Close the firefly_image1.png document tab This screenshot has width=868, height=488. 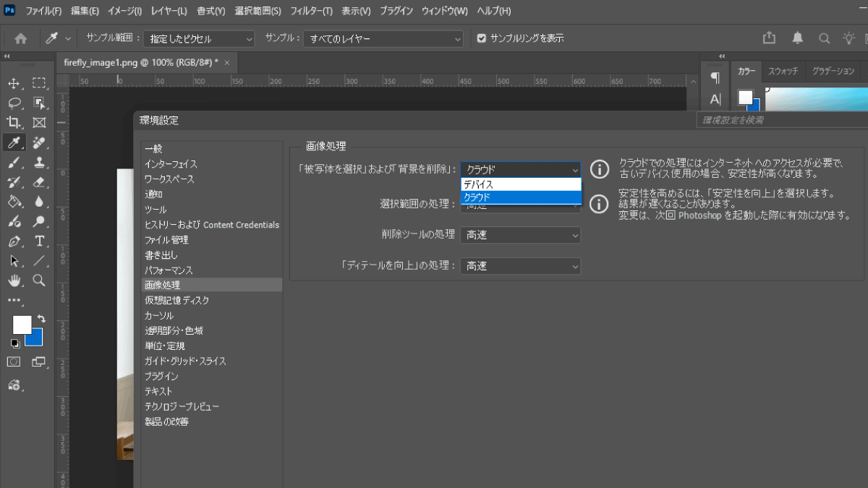tap(227, 63)
